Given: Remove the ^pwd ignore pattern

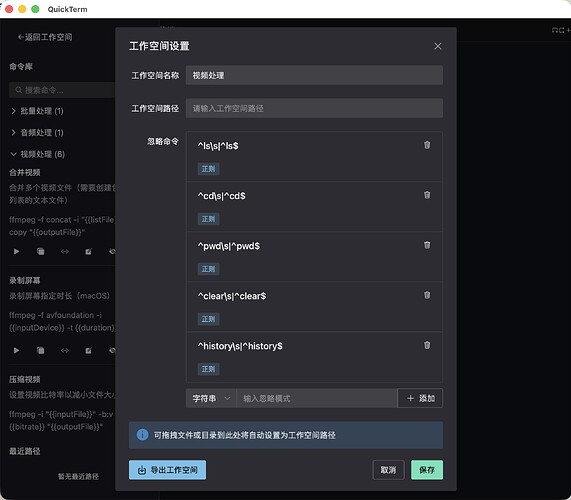Looking at the screenshot, I should pyautogui.click(x=427, y=245).
